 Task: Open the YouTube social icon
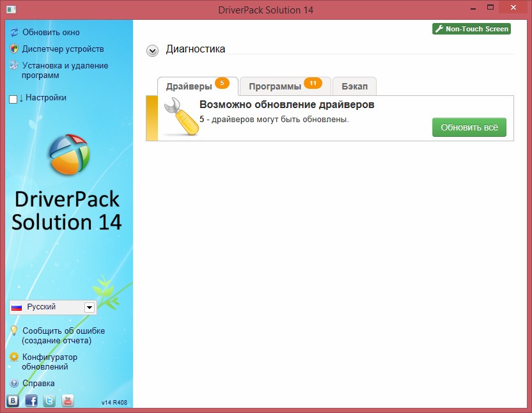[x=68, y=401]
